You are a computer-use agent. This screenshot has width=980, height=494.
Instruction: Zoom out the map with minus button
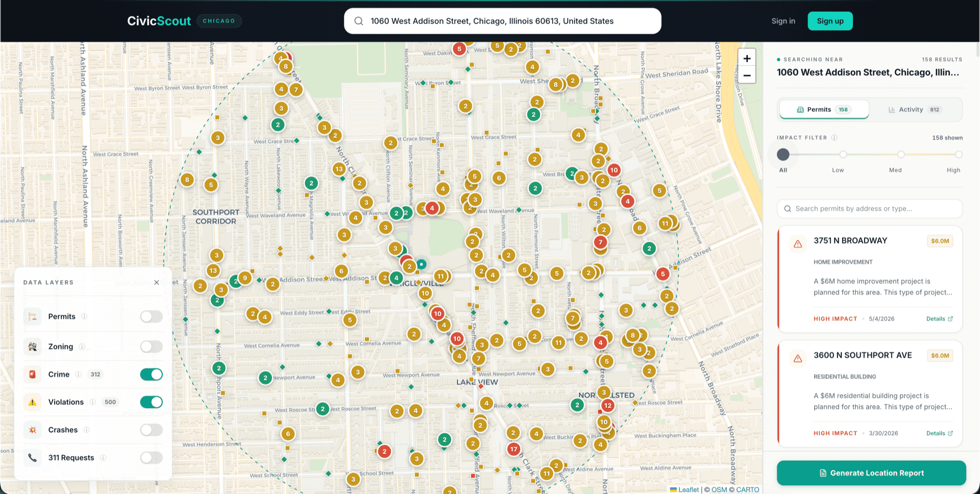[x=747, y=75]
